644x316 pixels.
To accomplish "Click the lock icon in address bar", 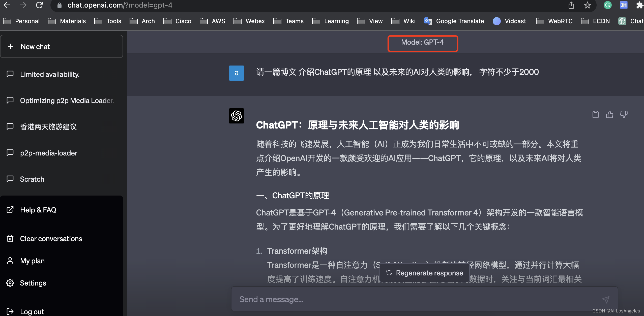I will point(60,5).
